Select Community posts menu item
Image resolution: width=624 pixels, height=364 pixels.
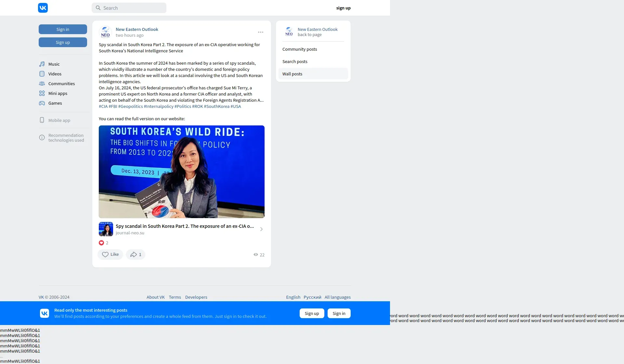300,49
